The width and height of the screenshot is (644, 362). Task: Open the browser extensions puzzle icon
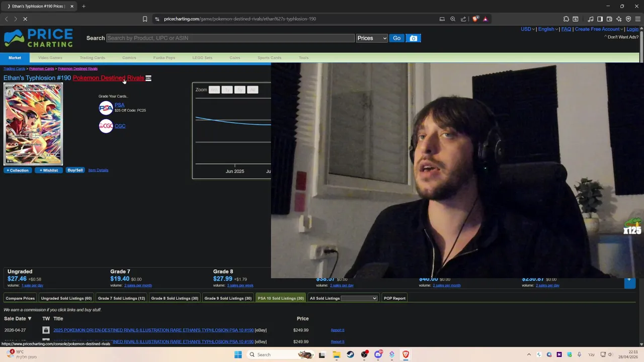tap(566, 19)
